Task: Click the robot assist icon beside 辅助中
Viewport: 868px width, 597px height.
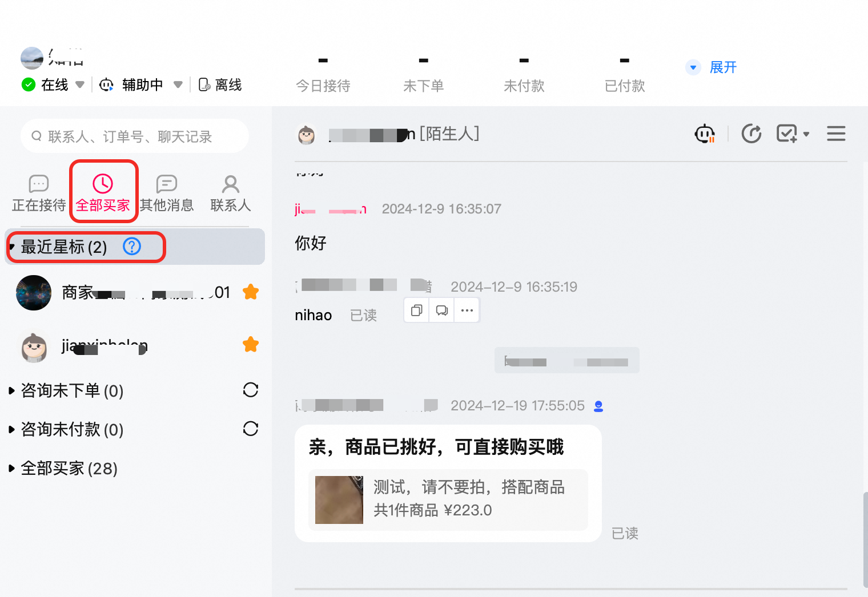Action: point(106,84)
